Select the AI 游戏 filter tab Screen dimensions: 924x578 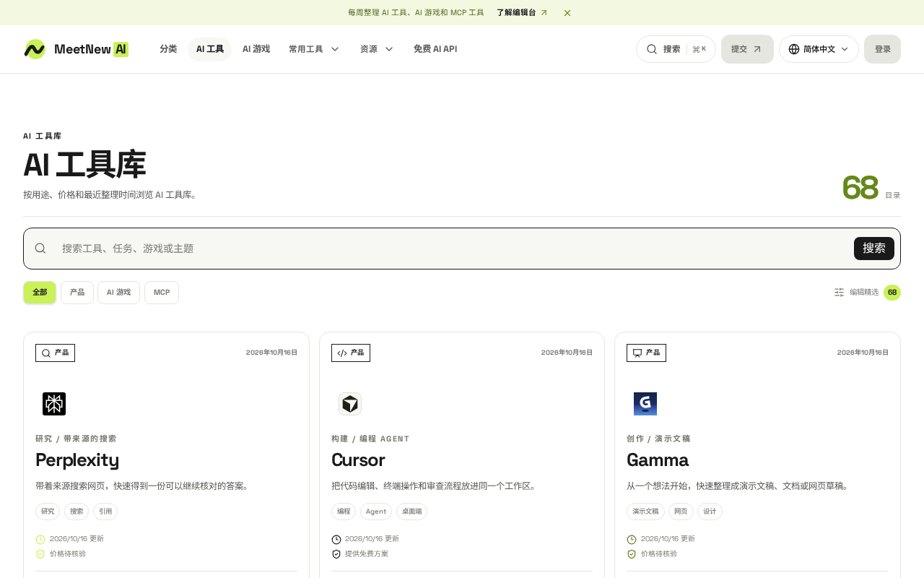[119, 293]
